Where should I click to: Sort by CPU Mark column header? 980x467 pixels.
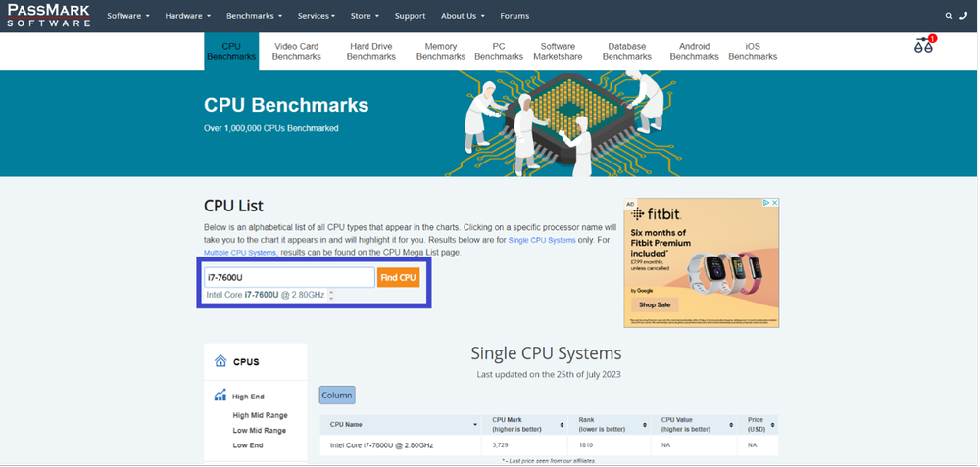click(x=524, y=425)
